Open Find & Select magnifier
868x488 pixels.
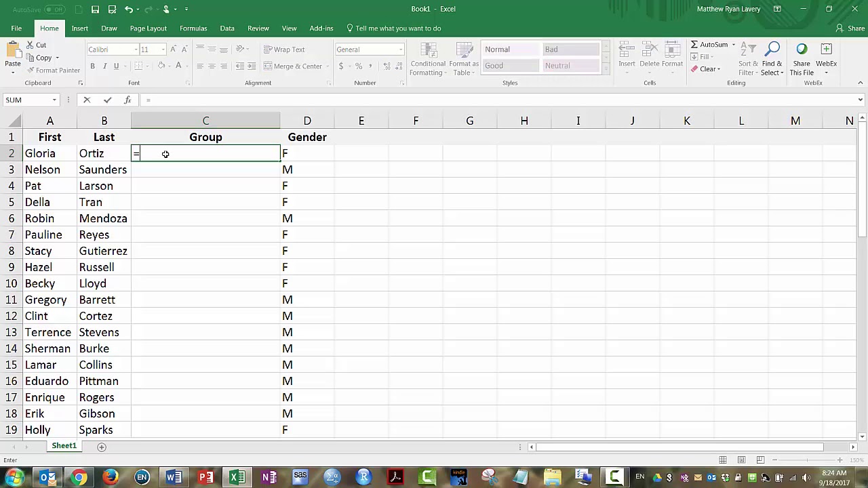click(x=772, y=59)
